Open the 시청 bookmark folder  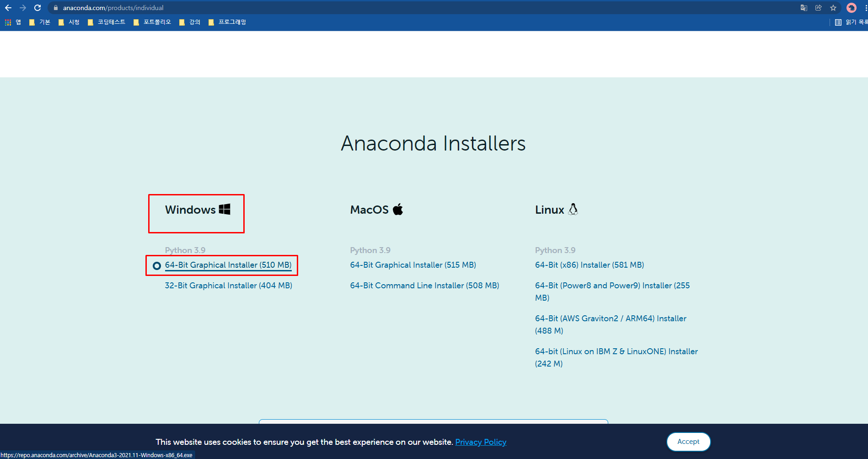(x=69, y=22)
